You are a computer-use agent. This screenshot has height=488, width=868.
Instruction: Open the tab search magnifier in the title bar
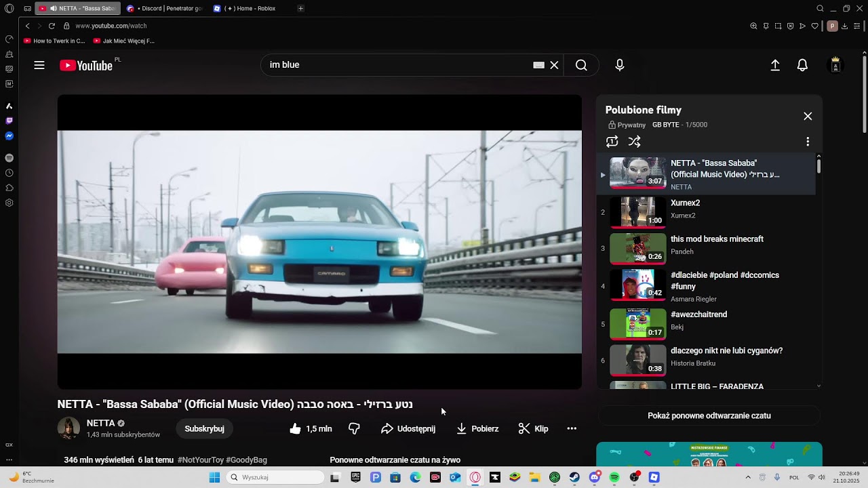point(820,9)
